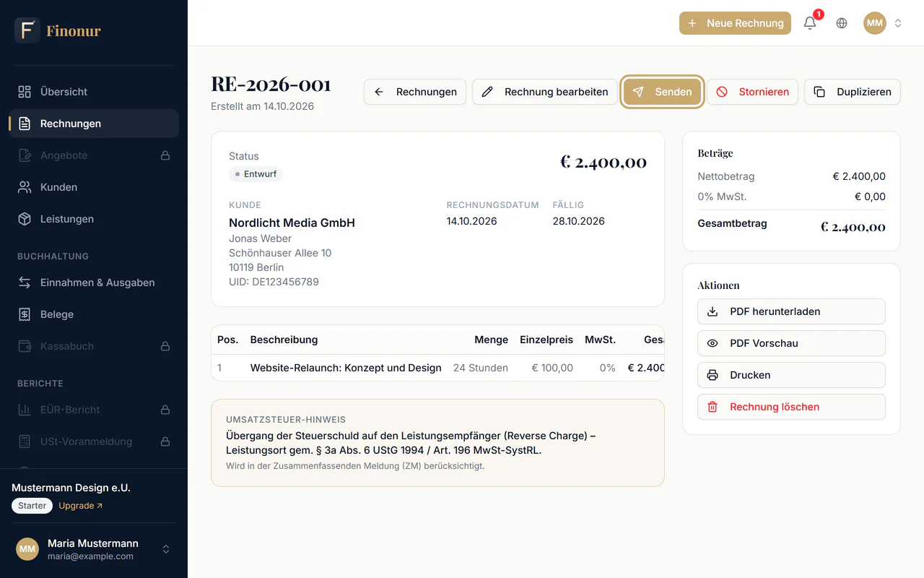924x578 pixels.
Task: Open Kunden in the sidebar
Action: click(x=94, y=187)
